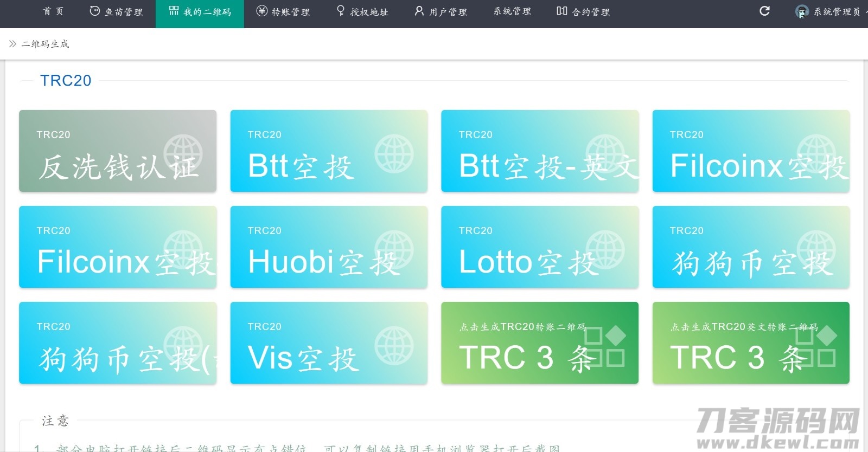
Task: Click the double-chevron breadcrumb icon
Action: tap(12, 44)
